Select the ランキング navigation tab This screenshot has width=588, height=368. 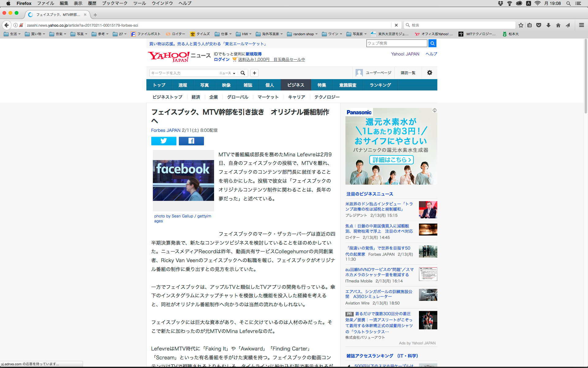point(380,85)
